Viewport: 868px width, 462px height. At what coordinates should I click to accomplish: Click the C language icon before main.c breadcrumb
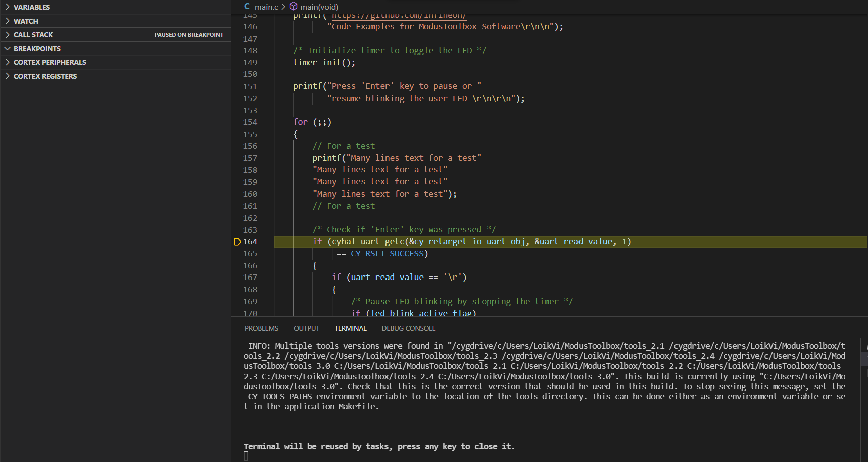coord(247,7)
